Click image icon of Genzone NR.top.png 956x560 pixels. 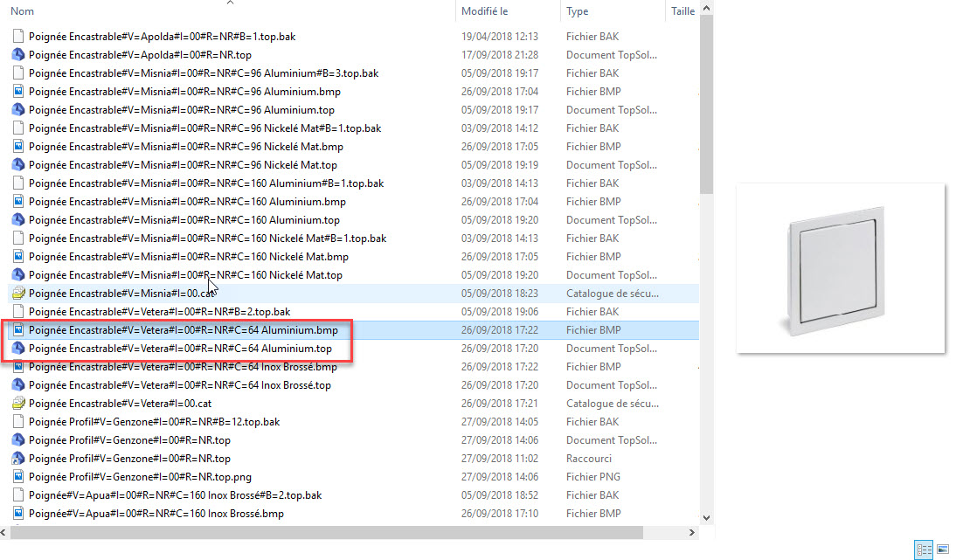coord(18,476)
